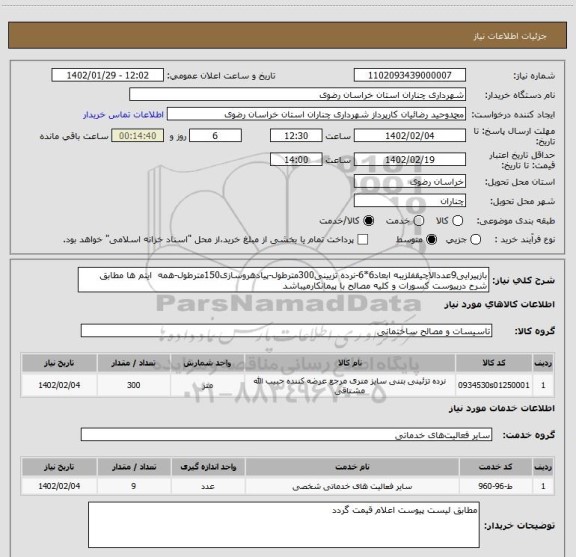Click the goods quantity cell 300
576x557 pixels.
(133, 385)
